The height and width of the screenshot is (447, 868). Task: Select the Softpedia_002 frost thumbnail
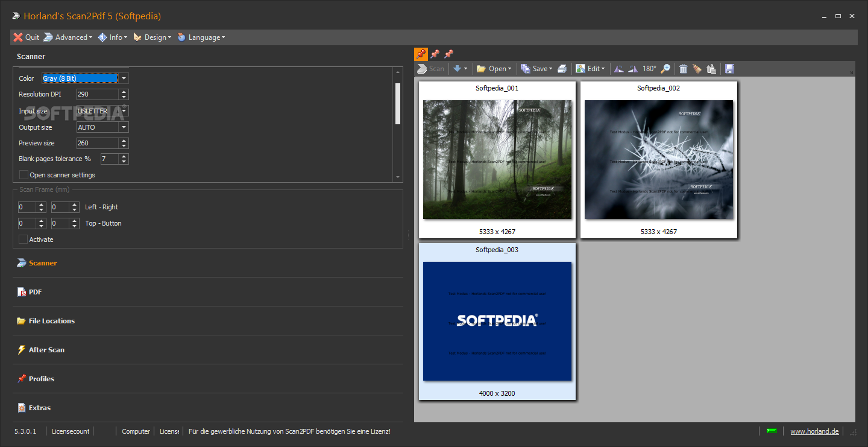(659, 160)
